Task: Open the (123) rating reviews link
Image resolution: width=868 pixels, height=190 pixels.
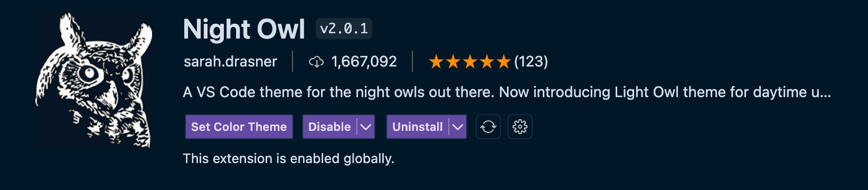Action: (x=531, y=62)
